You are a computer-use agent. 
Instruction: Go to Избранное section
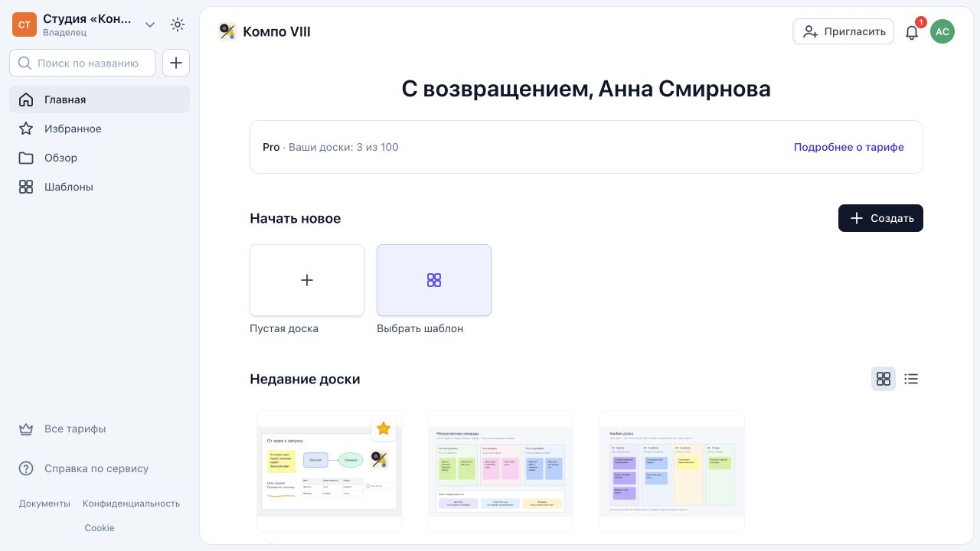[x=100, y=129]
